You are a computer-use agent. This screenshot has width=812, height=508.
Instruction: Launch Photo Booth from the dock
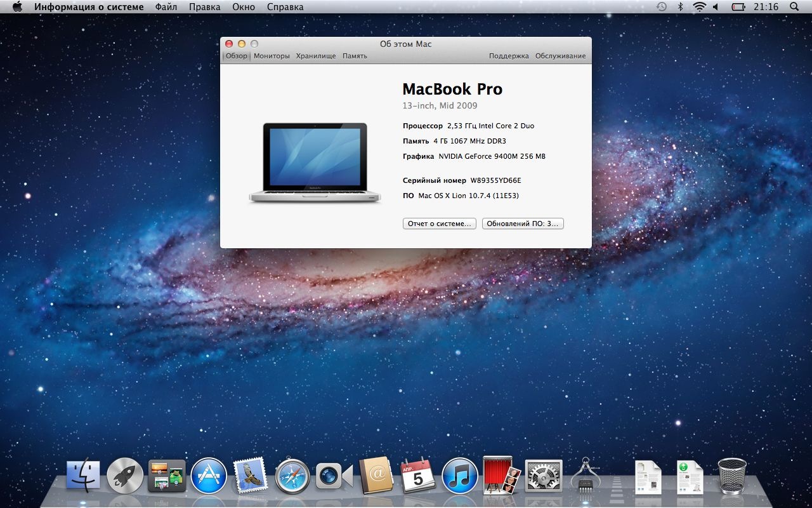[502, 476]
